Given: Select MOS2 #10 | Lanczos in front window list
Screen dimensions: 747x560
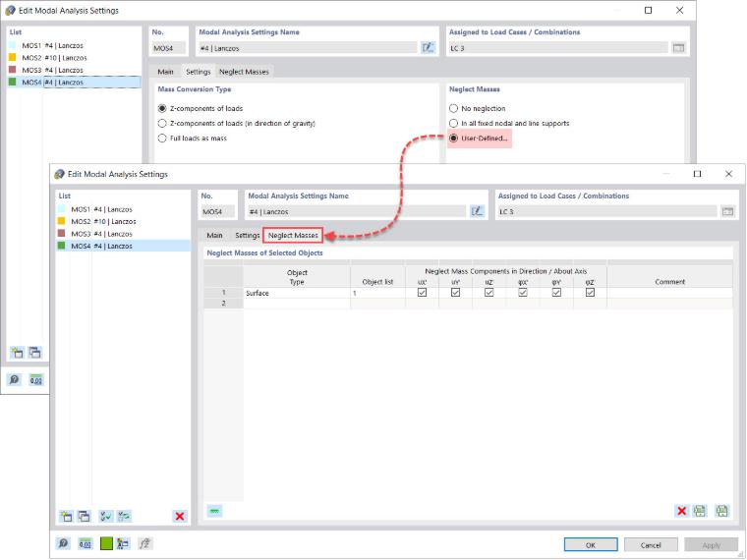Looking at the screenshot, I should (x=123, y=221).
